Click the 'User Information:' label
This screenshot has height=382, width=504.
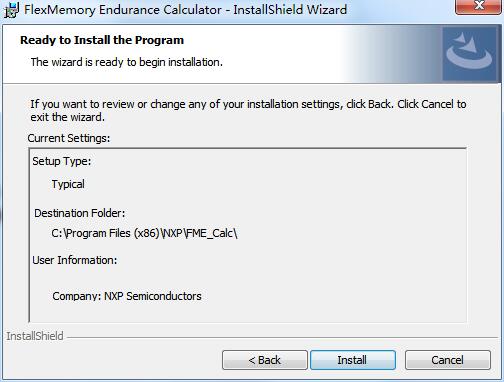click(x=75, y=260)
